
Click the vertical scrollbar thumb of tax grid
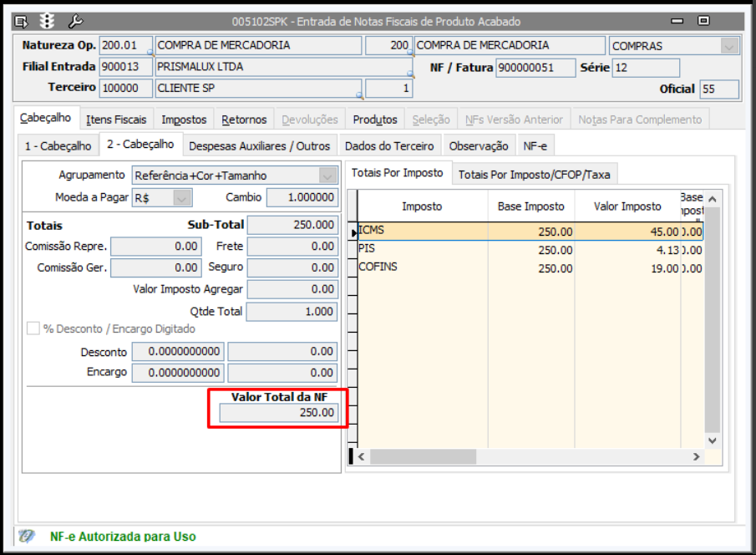713,319
